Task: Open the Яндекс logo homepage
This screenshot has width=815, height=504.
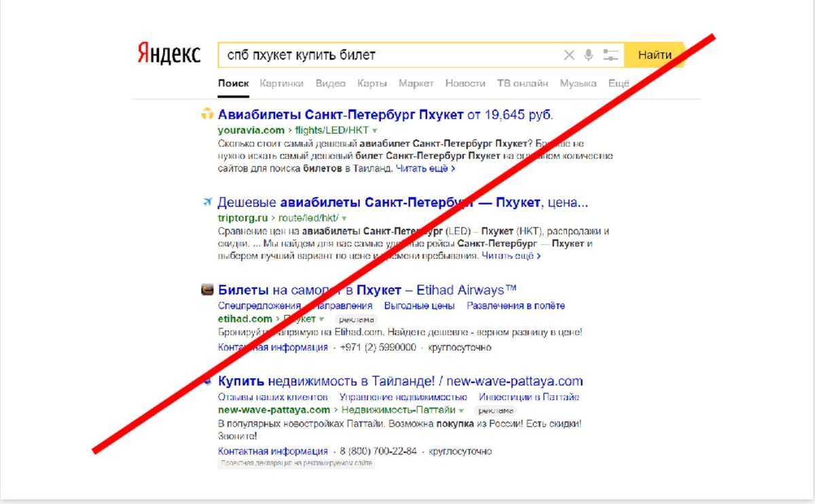Action: (x=169, y=54)
